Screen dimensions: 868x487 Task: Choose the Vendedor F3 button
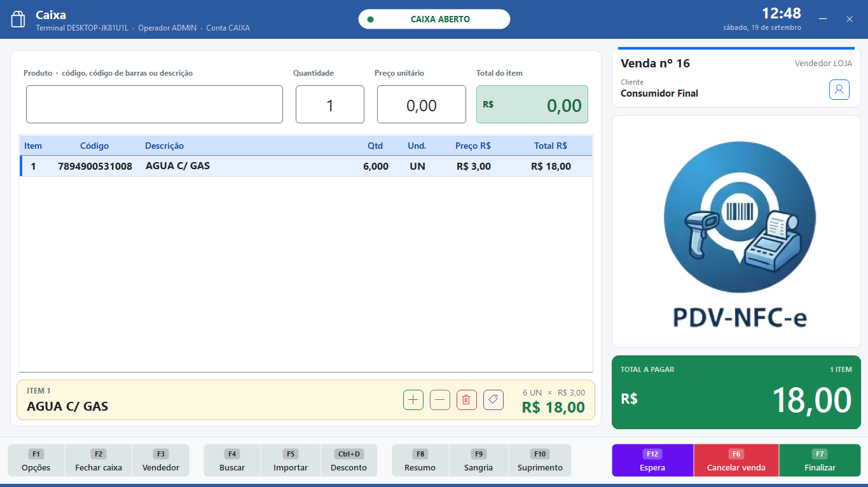click(161, 460)
